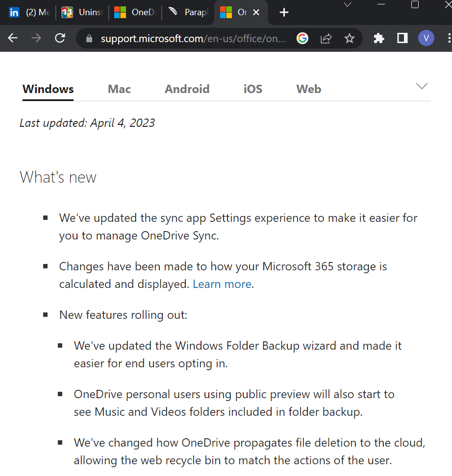Close the active Microsoft support tab
The width and height of the screenshot is (452, 476).
pos(256,12)
